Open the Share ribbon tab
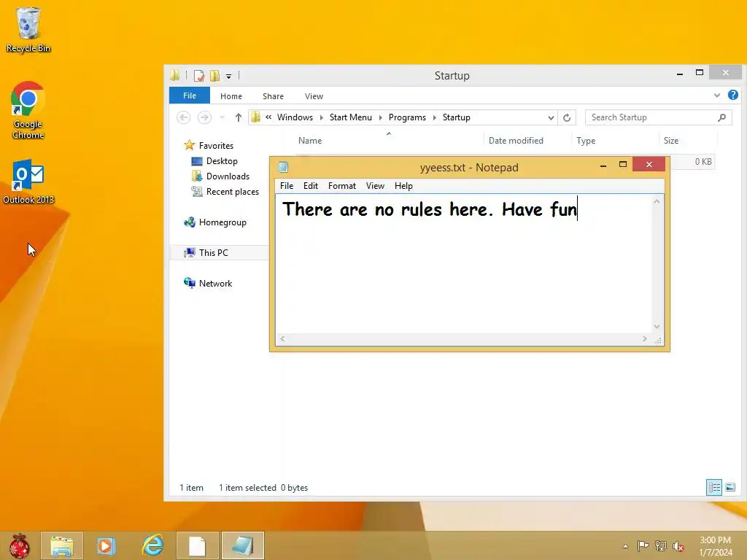 click(x=273, y=96)
